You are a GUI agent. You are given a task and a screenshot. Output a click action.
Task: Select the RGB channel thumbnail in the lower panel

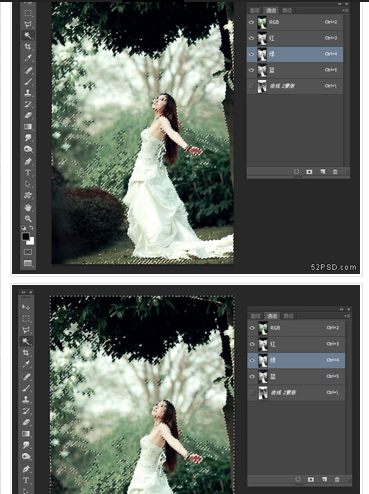click(x=263, y=328)
